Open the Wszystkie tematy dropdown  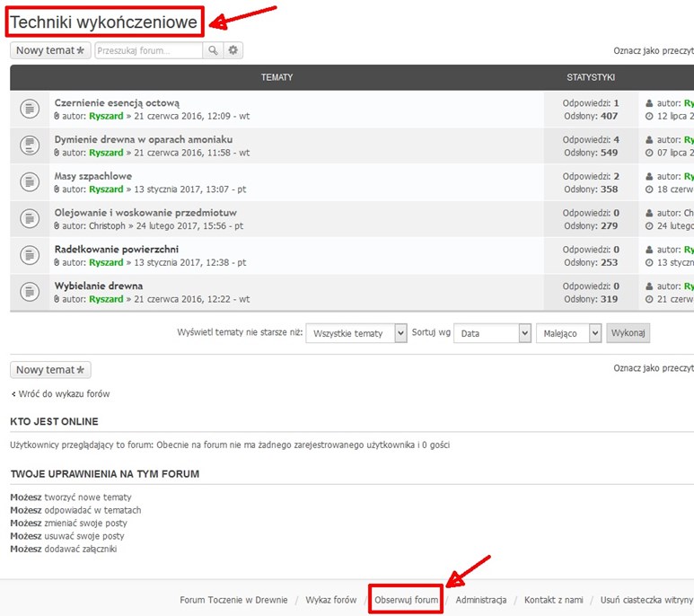tap(356, 333)
